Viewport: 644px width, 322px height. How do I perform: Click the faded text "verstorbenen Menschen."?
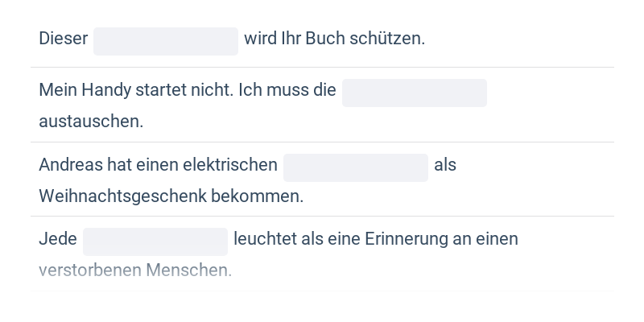[x=135, y=270]
